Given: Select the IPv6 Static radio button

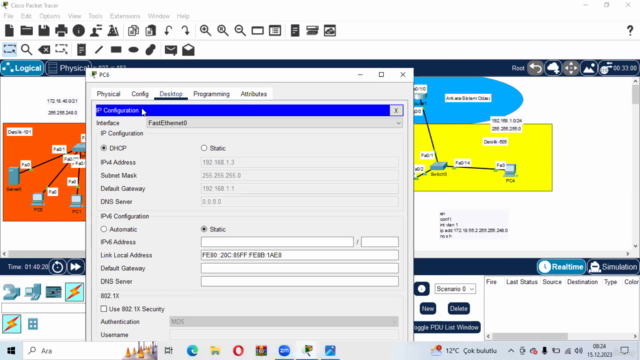Looking at the screenshot, I should point(204,229).
